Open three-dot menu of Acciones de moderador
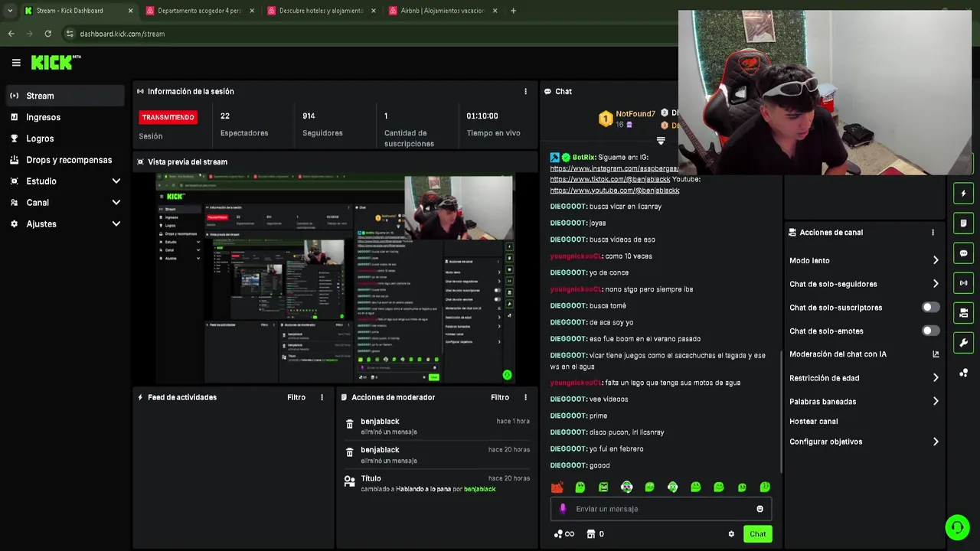This screenshot has height=551, width=980. [525, 397]
